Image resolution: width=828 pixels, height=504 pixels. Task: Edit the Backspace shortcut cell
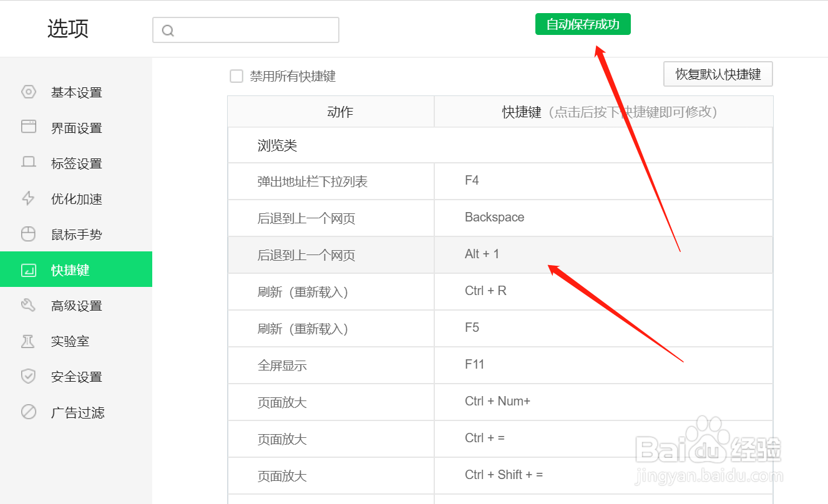tap(603, 218)
